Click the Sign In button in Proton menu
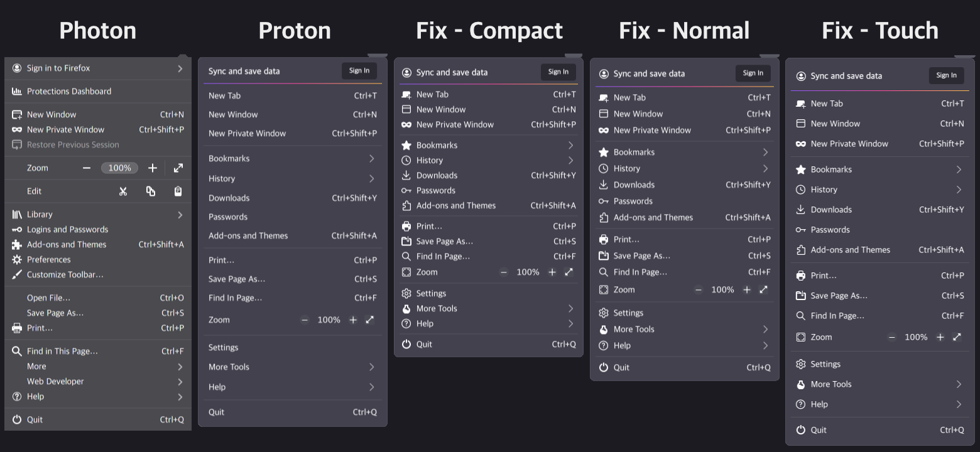 [359, 70]
